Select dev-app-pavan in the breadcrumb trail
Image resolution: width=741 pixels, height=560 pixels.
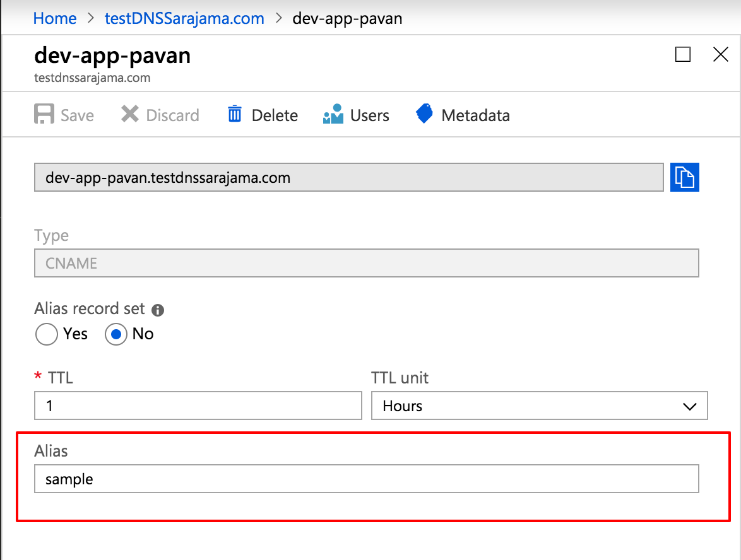347,18
